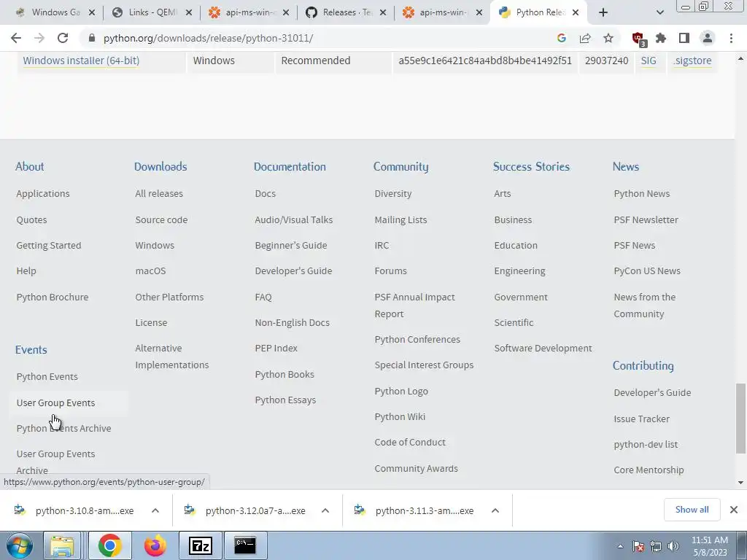Show hidden tray icons arrow
Screen dimensions: 747x560
620,546
